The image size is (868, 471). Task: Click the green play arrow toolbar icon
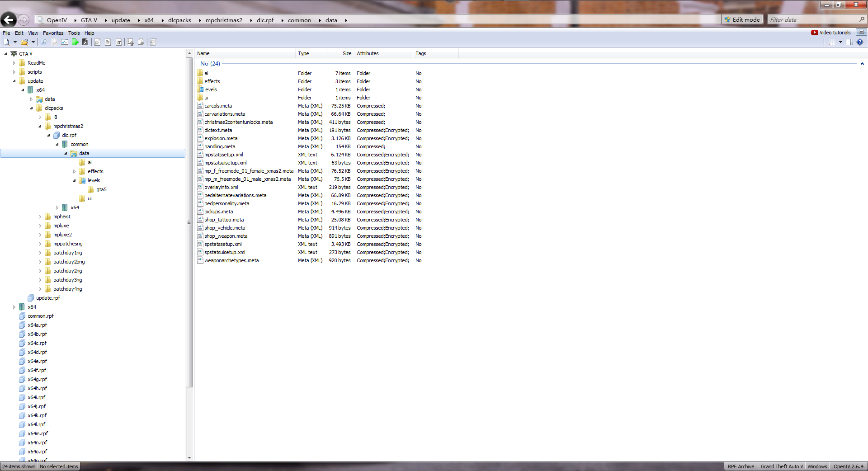pyautogui.click(x=75, y=42)
